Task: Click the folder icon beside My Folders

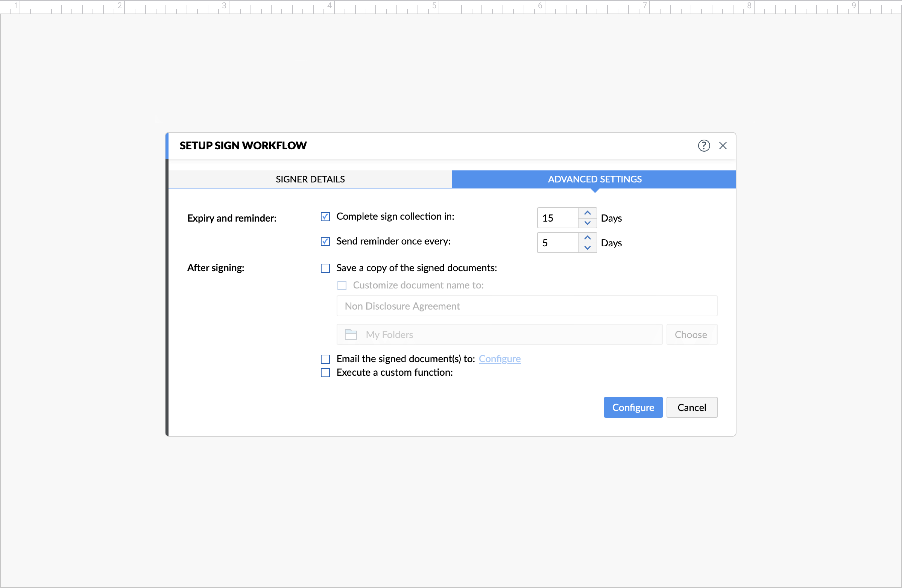Action: pos(351,335)
